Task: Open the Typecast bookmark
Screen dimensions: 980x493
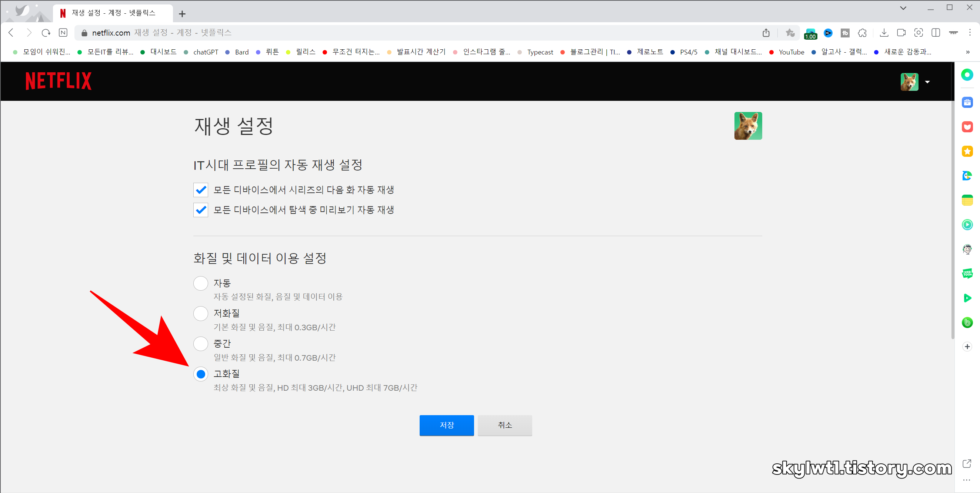Action: (x=535, y=52)
